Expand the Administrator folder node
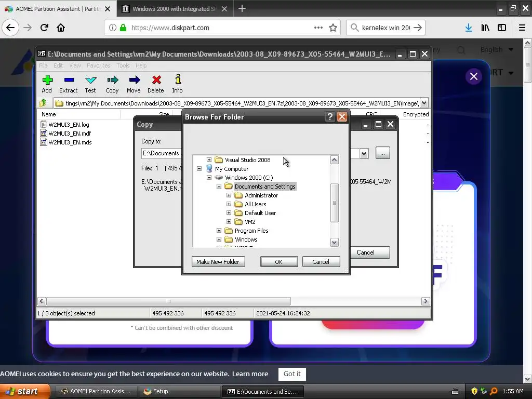Image resolution: width=532 pixels, height=399 pixels. [229, 195]
